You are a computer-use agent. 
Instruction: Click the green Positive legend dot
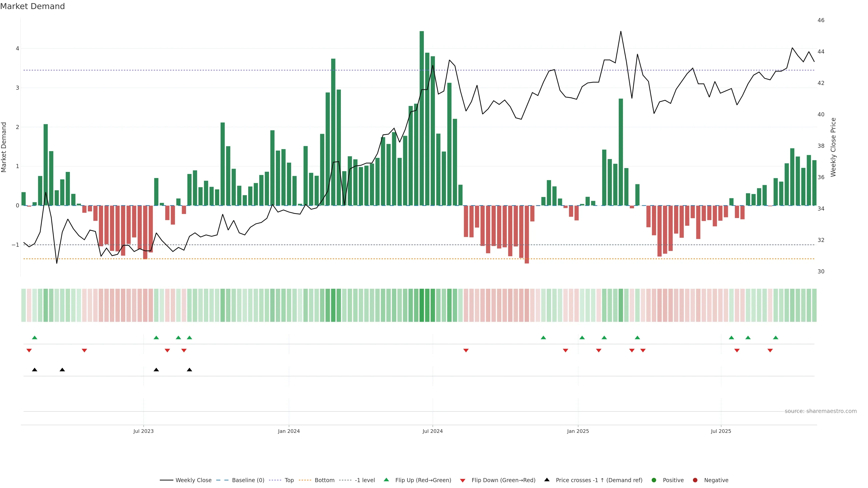(x=654, y=480)
